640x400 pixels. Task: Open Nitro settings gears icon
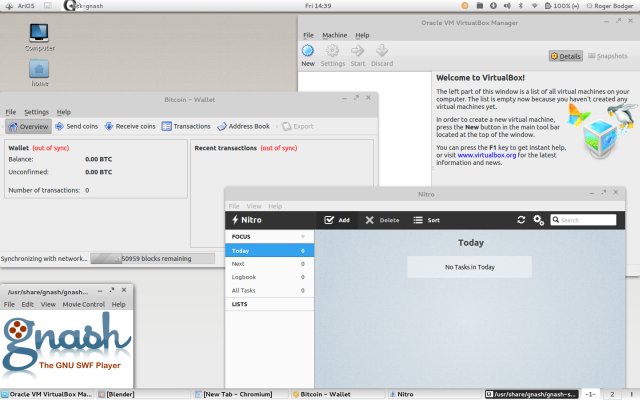tap(538, 220)
